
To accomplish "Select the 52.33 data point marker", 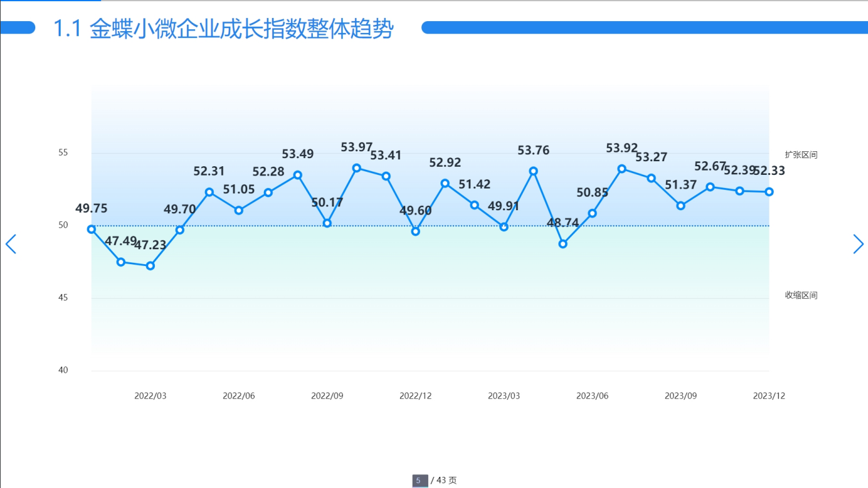I will [769, 192].
